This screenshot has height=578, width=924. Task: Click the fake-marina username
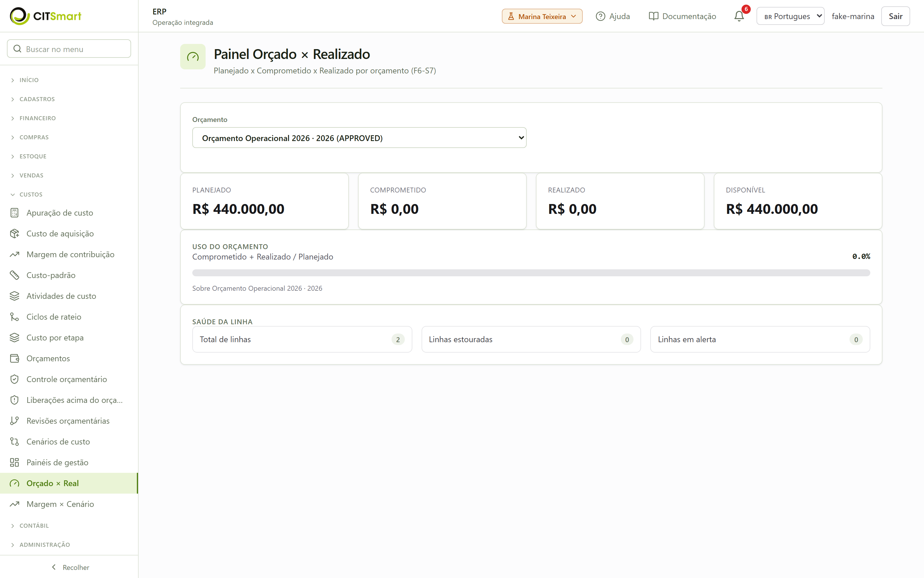853,16
